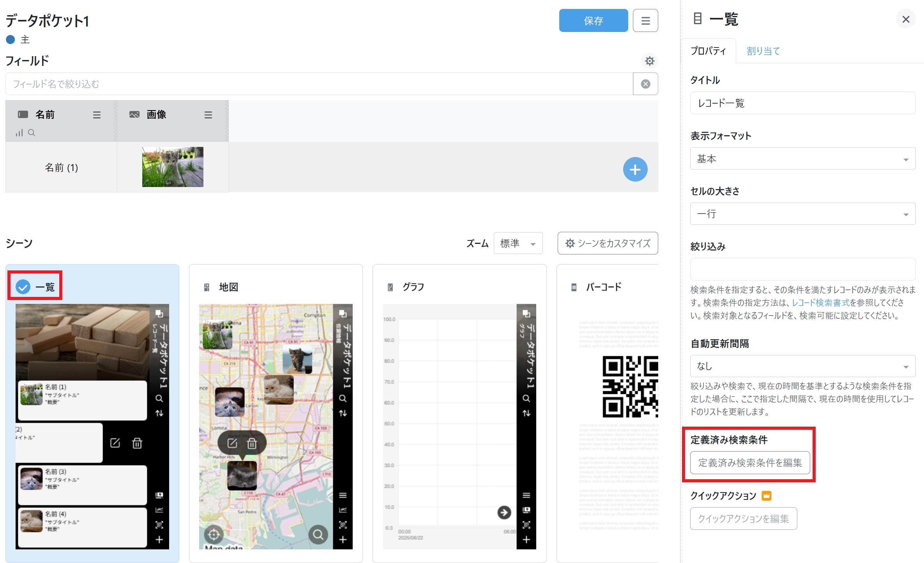The height and width of the screenshot is (563, 924).
Task: Open the 画像 column menu icon
Action: (x=208, y=115)
